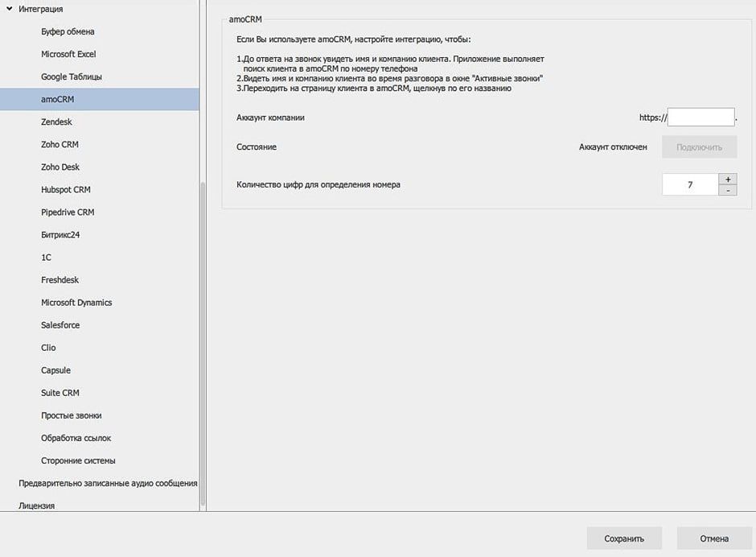Open Битрикс24 integration page
This screenshot has width=756, height=557.
click(x=60, y=235)
